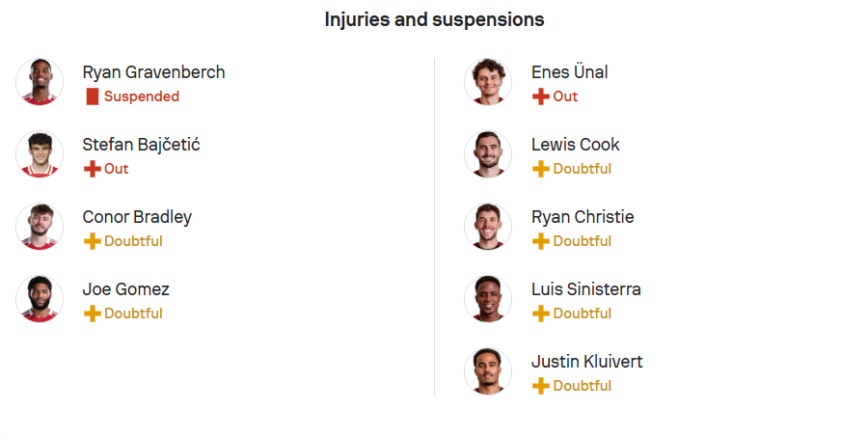The image size is (868, 437).
Task: Open Stefan Bajčetić's player photo
Action: [x=40, y=154]
